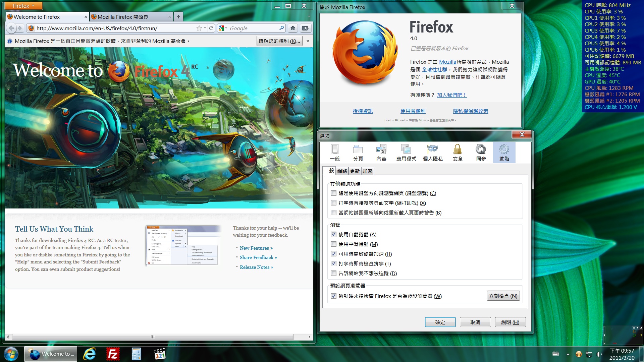This screenshot has width=644, height=362.
Task: Open the orange Firefox menu button
Action: (x=23, y=6)
